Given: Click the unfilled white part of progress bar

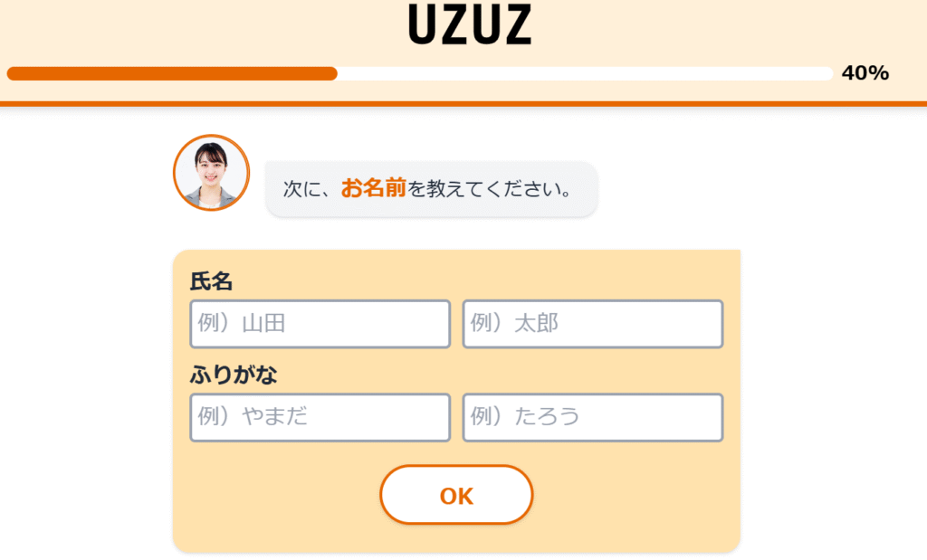Looking at the screenshot, I should tap(586, 73).
